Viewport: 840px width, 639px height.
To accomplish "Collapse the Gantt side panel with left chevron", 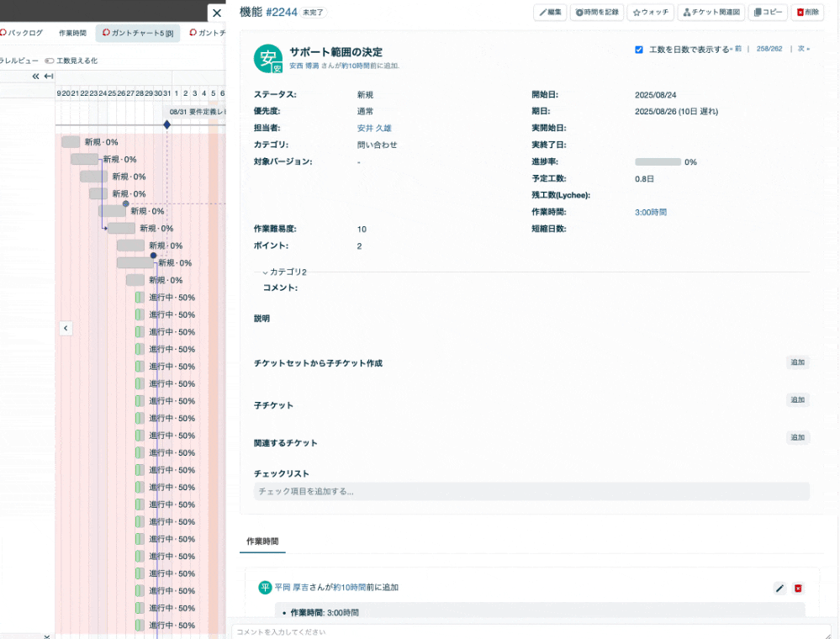I will coord(66,329).
